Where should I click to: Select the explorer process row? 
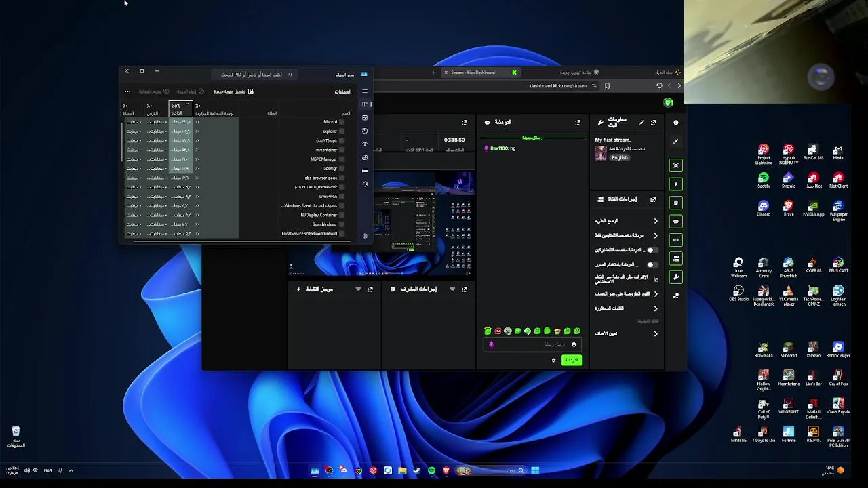coord(234,131)
